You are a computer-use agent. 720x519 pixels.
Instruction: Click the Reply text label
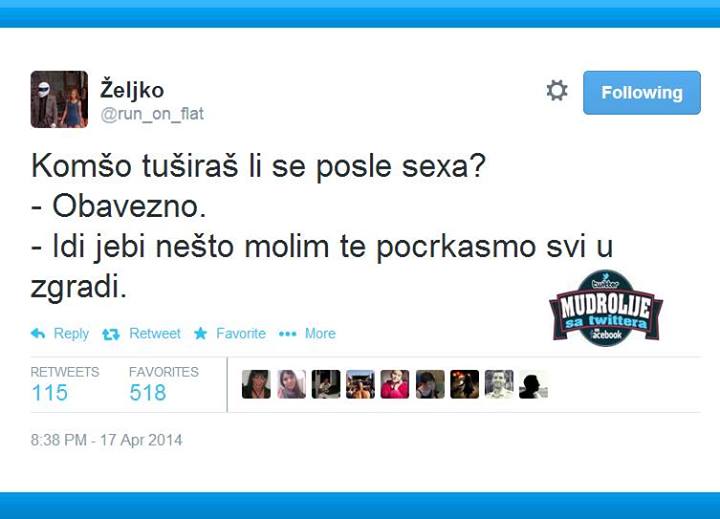click(x=71, y=333)
